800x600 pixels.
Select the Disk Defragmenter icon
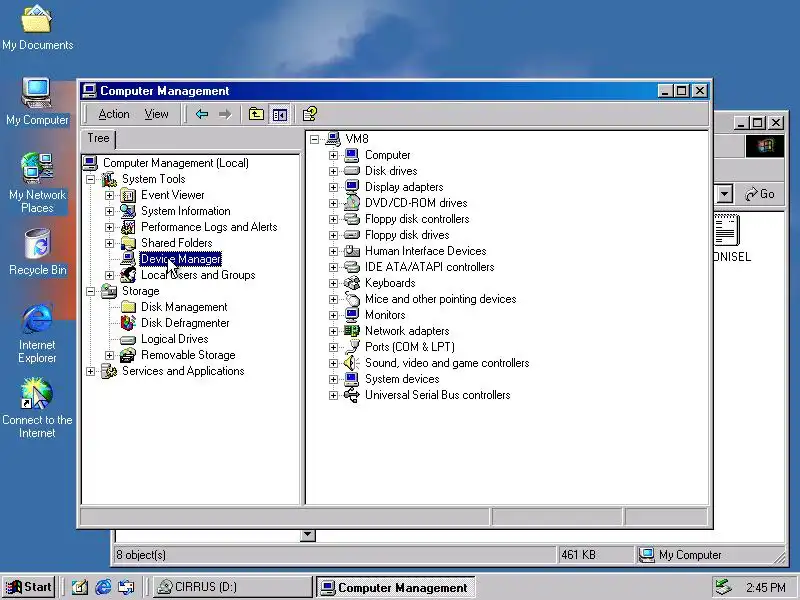(128, 323)
